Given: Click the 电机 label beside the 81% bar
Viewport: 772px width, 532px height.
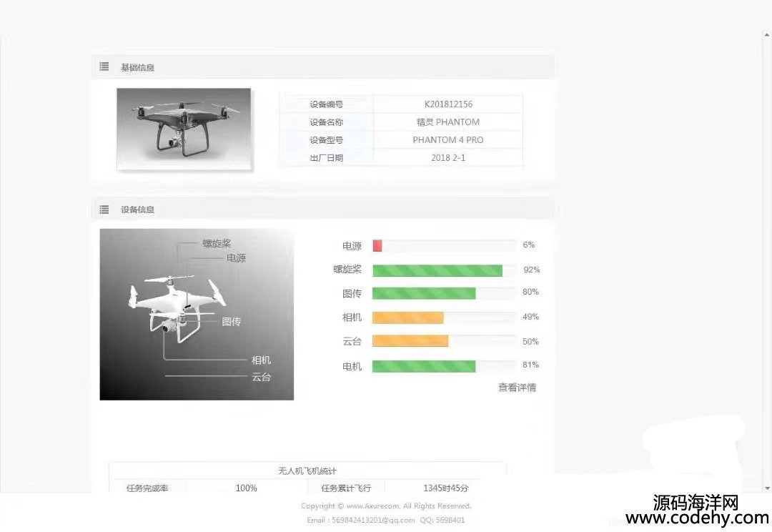Looking at the screenshot, I should tap(352, 367).
